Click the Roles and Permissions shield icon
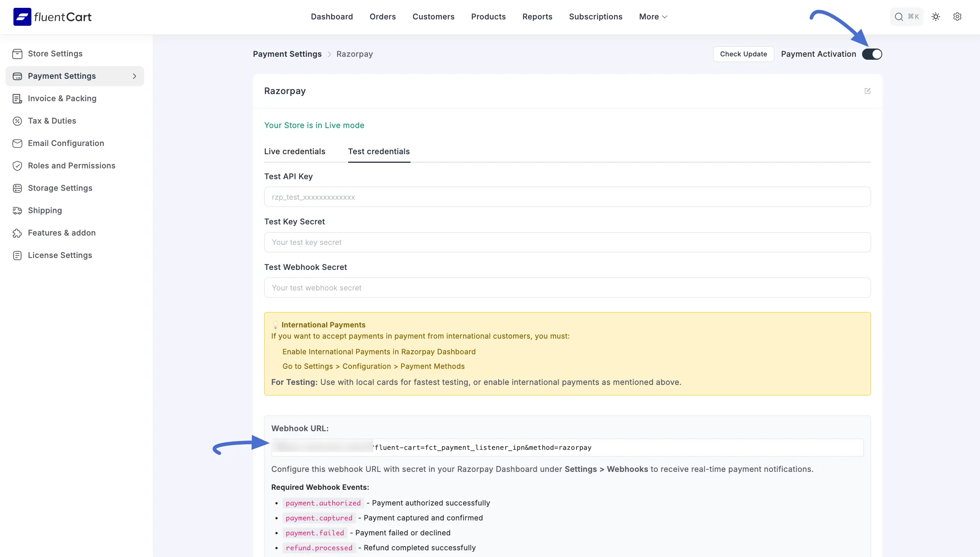The height and width of the screenshot is (557, 980). tap(18, 166)
